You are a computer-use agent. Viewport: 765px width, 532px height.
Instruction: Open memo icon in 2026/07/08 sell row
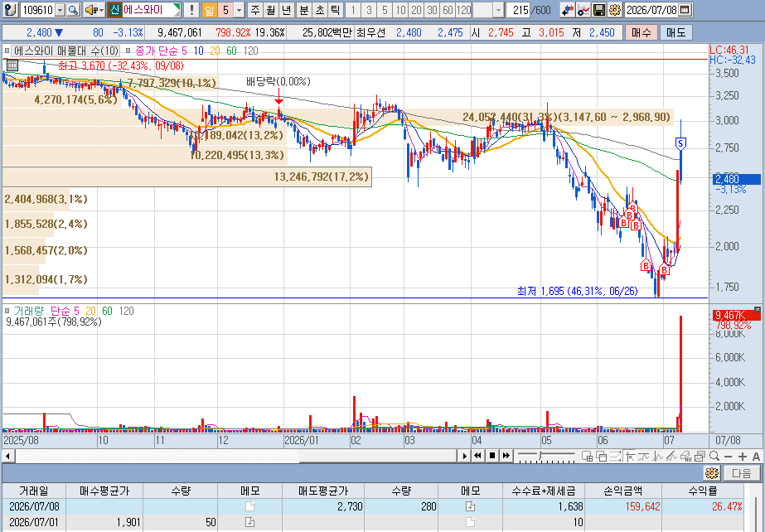(x=470, y=506)
